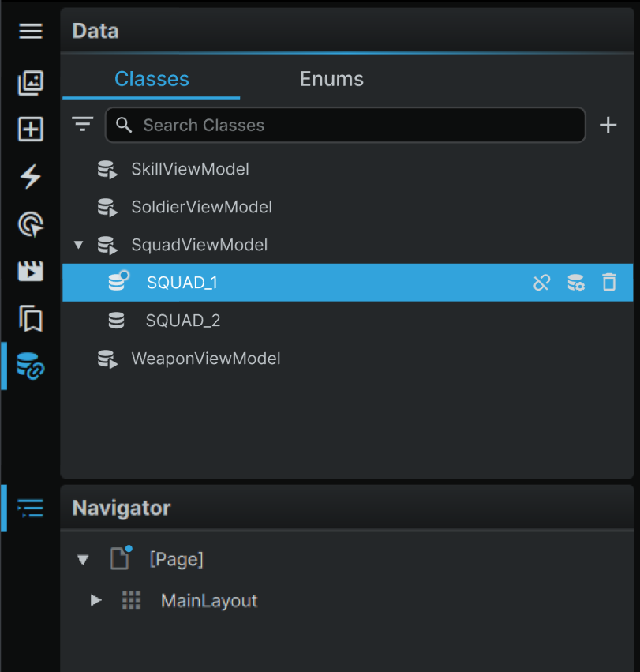Image resolution: width=640 pixels, height=672 pixels.
Task: Select the Classes tab
Action: coord(152,79)
